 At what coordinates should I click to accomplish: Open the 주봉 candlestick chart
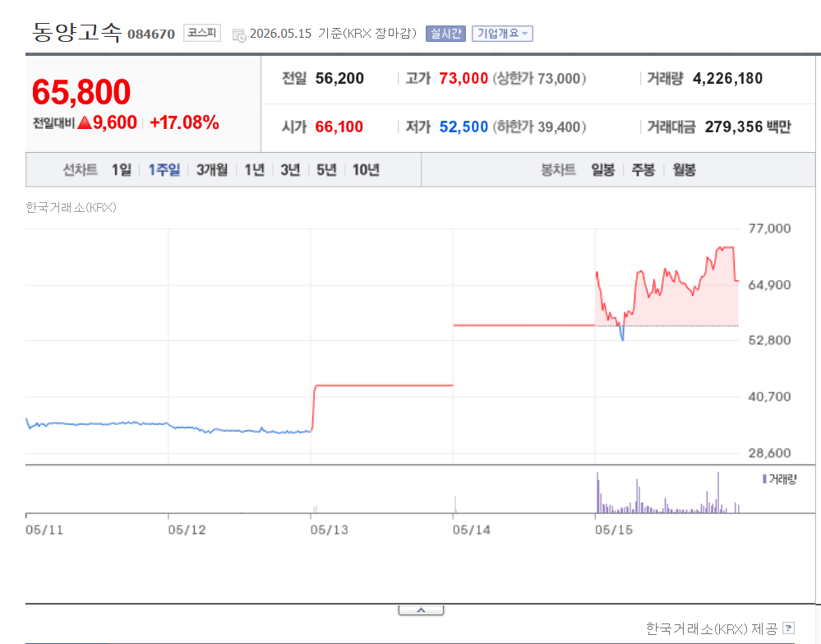point(643,169)
